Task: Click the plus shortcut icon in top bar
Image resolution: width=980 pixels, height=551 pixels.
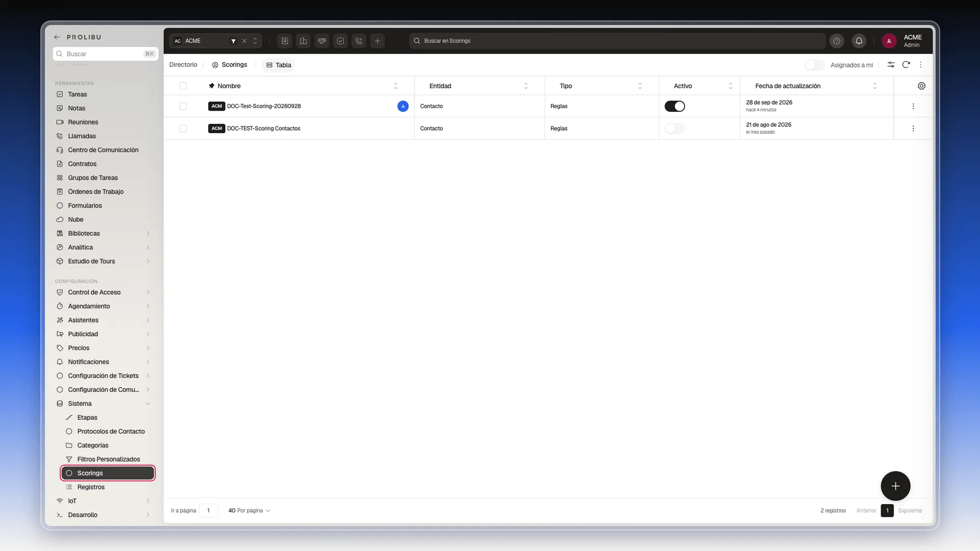Action: coord(377,41)
